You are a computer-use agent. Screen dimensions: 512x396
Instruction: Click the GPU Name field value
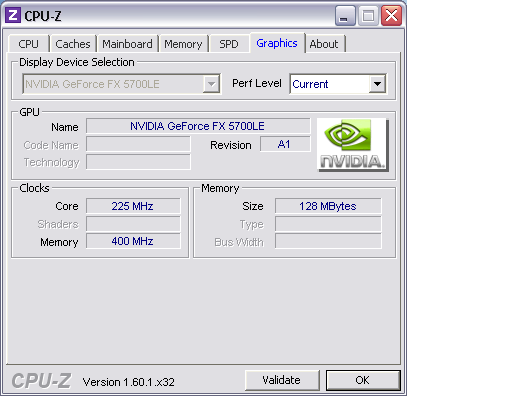pyautogui.click(x=198, y=126)
